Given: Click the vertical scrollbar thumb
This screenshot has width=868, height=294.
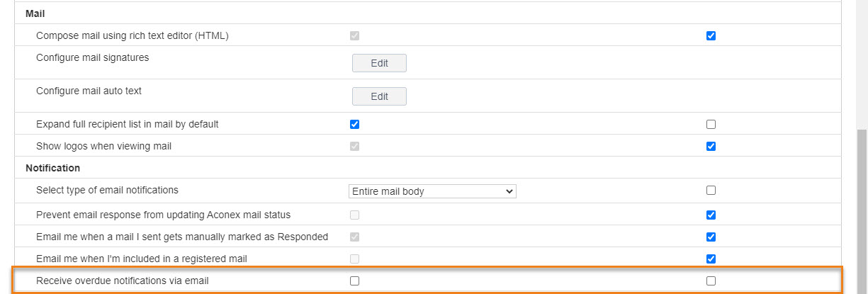Looking at the screenshot, I should (x=862, y=211).
